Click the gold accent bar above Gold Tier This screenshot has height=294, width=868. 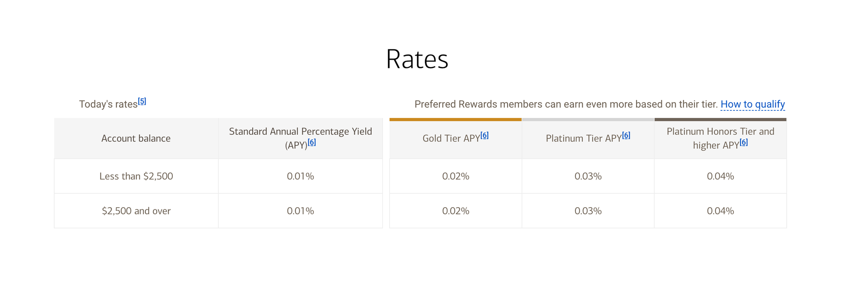[455, 119]
